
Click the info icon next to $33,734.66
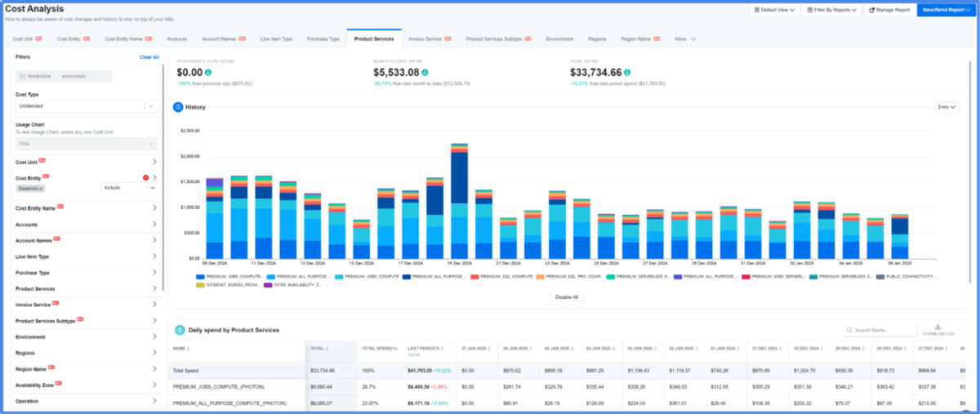pyautogui.click(x=627, y=73)
